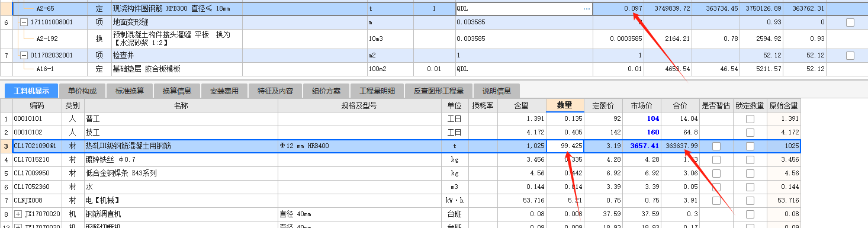Viewport: 868px width, 228px height.
Task: Toggle 是否暂估 checkbox for 电【机械】 row
Action: [x=716, y=200]
